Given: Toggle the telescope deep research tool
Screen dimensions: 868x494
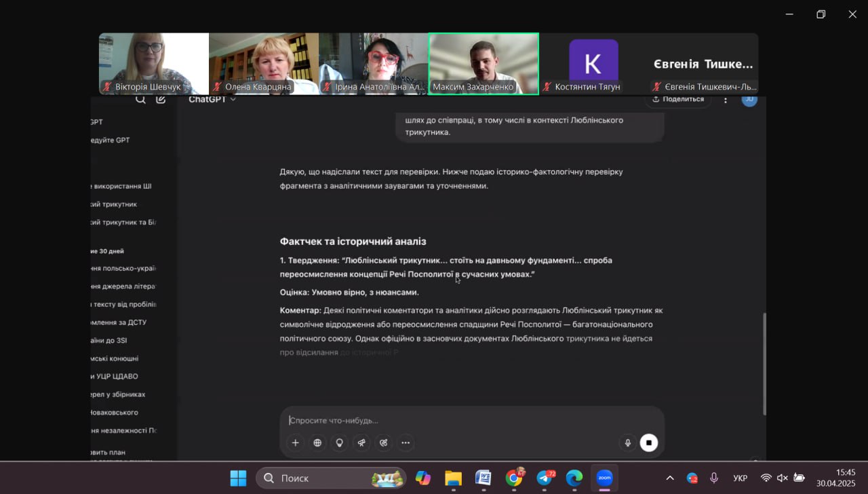Looking at the screenshot, I should (361, 443).
